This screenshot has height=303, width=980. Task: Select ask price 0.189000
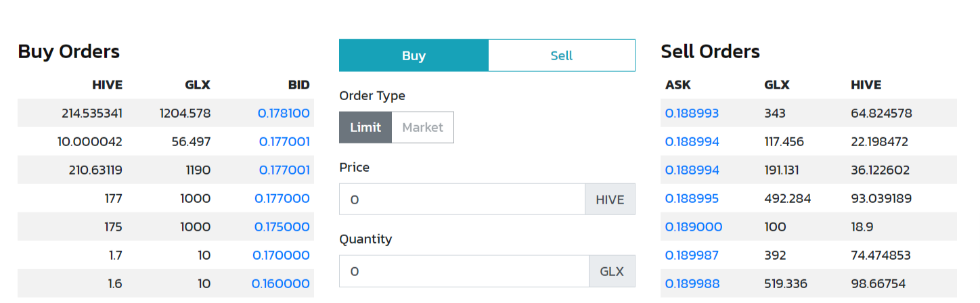[x=694, y=227]
